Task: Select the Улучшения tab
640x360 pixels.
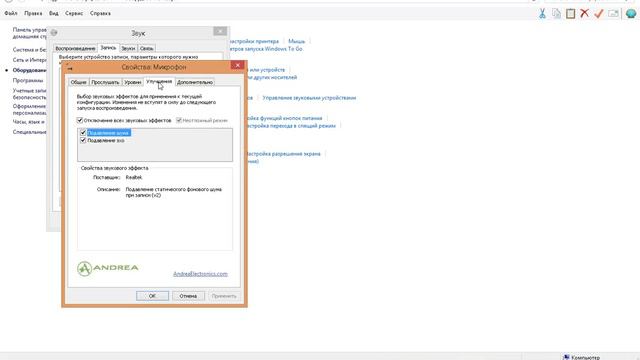Action: (x=159, y=82)
